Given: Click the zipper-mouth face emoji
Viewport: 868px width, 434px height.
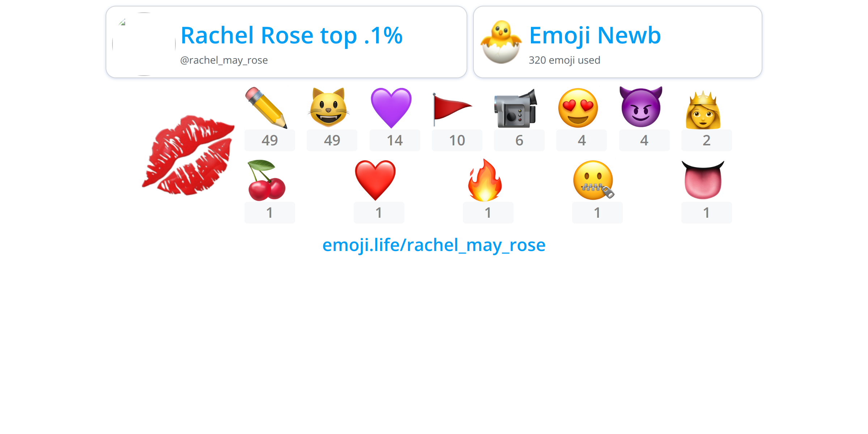Looking at the screenshot, I should (594, 180).
